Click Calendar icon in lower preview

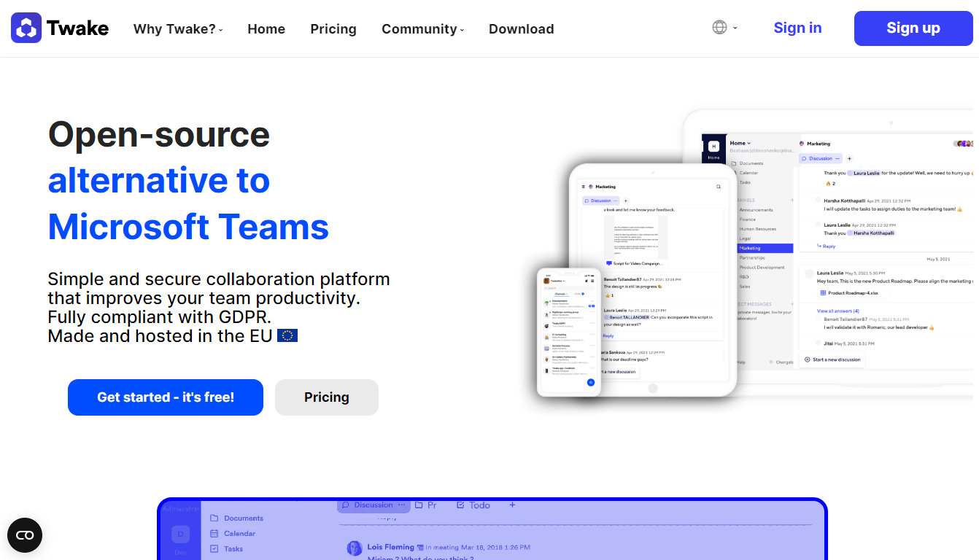click(214, 533)
